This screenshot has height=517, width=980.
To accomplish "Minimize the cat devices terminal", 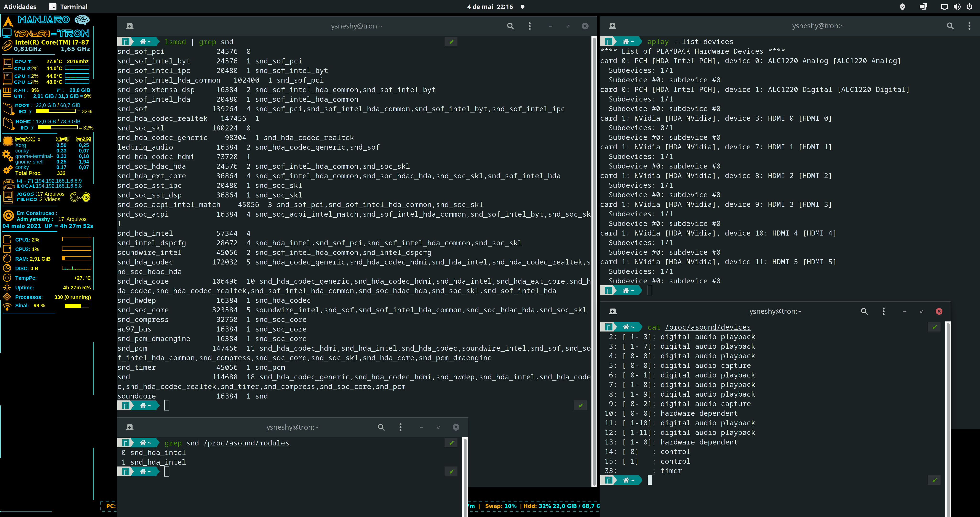I will click(904, 311).
